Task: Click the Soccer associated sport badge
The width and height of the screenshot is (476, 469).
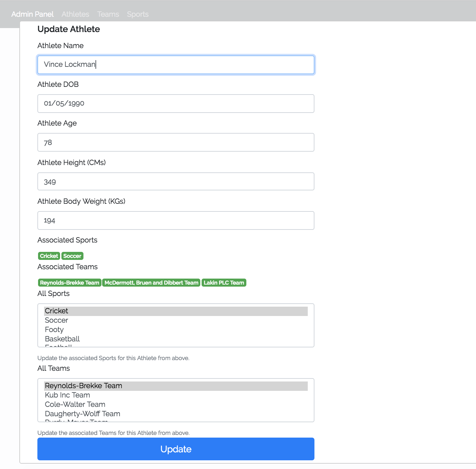Action: pyautogui.click(x=72, y=256)
